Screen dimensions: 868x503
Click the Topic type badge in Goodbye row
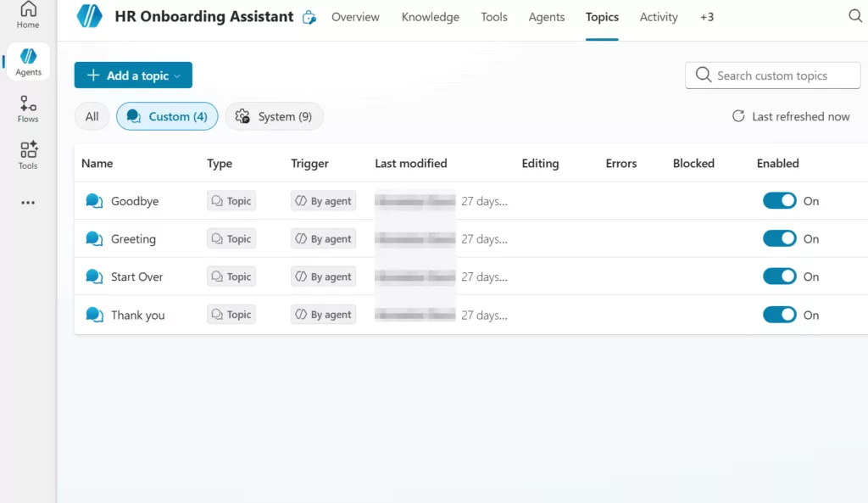pyautogui.click(x=231, y=200)
